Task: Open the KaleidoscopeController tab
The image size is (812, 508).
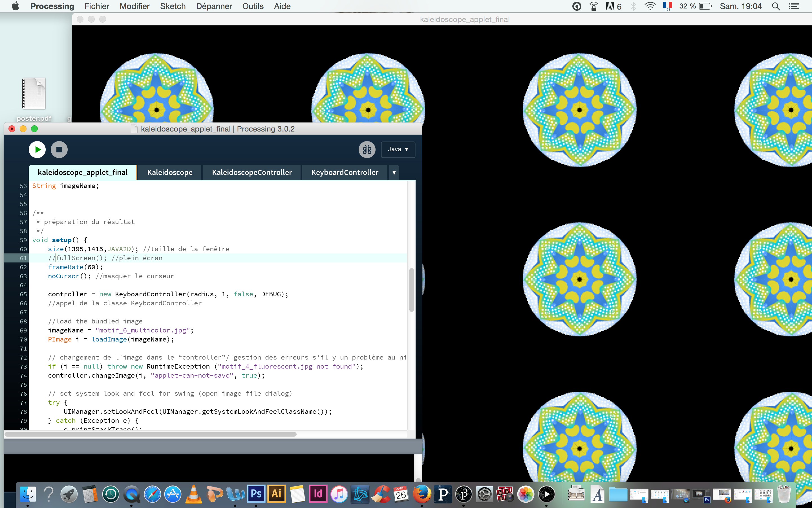Action: (x=252, y=173)
